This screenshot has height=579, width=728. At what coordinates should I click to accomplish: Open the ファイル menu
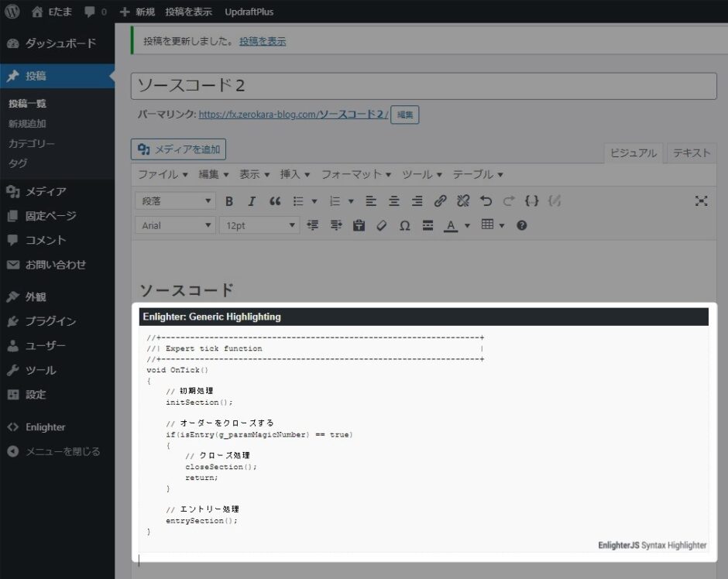point(163,174)
